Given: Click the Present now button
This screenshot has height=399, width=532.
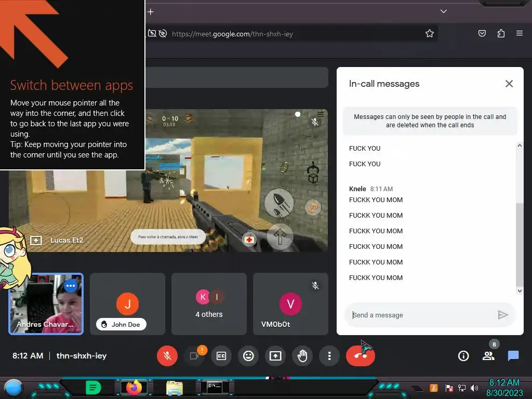Looking at the screenshot, I should [x=275, y=355].
